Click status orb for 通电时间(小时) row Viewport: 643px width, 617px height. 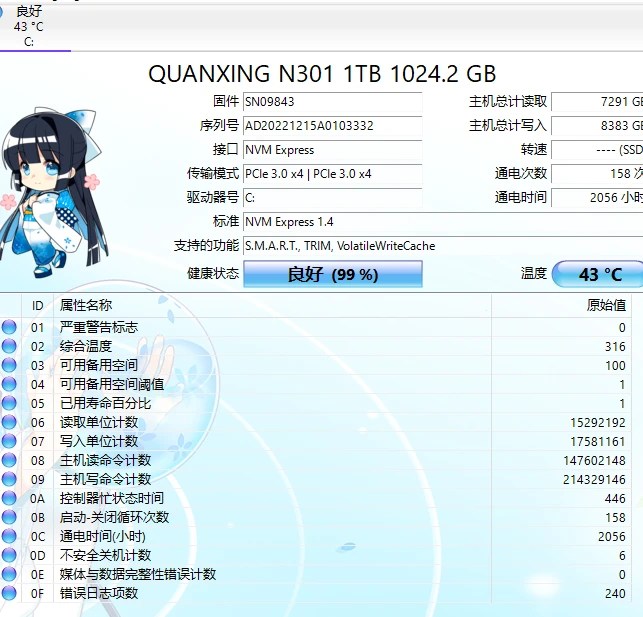(x=9, y=536)
